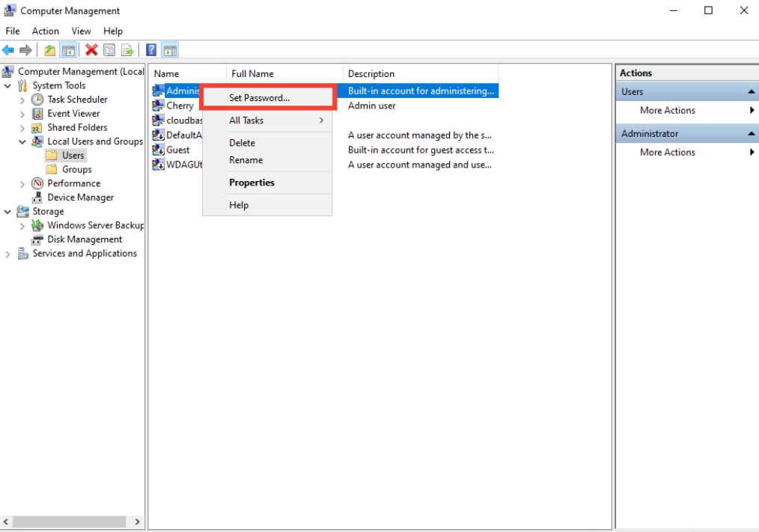Select Device Manager in the tree
This screenshot has width=759, height=532.
(x=80, y=198)
